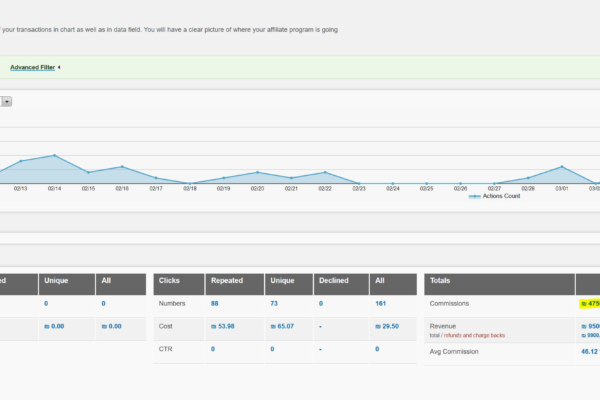The image size is (600, 400).
Task: Click the 02/22 chart data point
Action: pyautogui.click(x=325, y=173)
